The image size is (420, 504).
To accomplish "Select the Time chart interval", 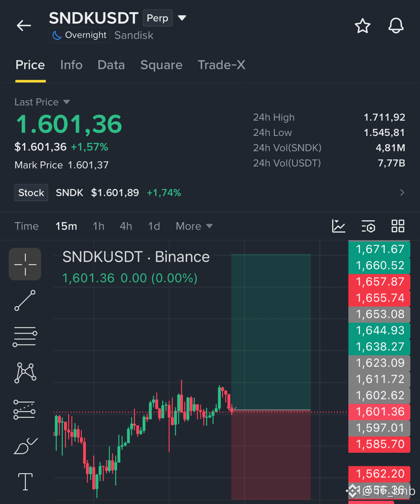I will coord(27,226).
